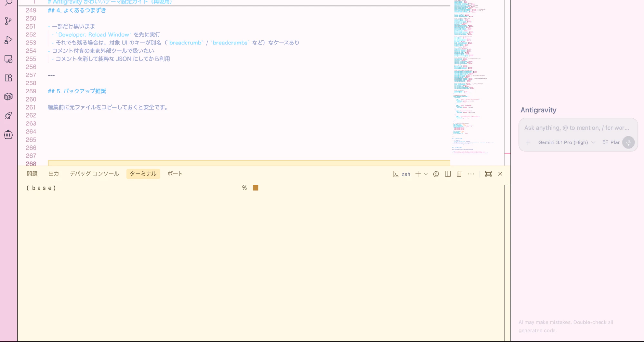Open the Remote Explorer view
The image size is (644, 342).
point(8,59)
